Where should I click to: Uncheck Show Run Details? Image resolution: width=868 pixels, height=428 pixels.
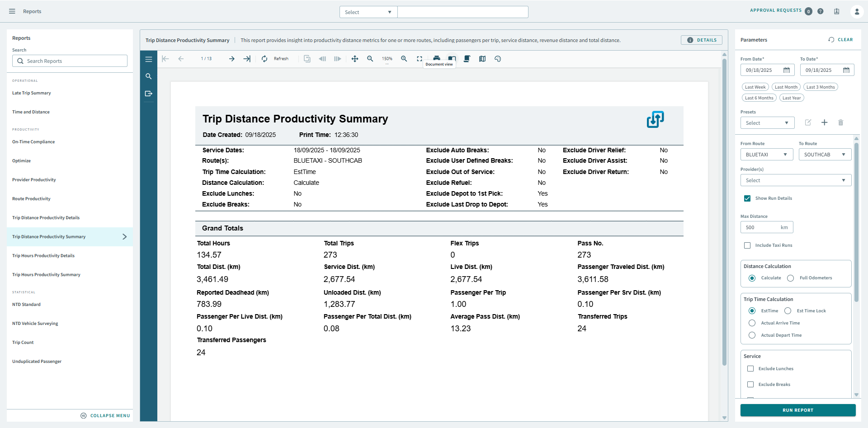click(x=748, y=198)
